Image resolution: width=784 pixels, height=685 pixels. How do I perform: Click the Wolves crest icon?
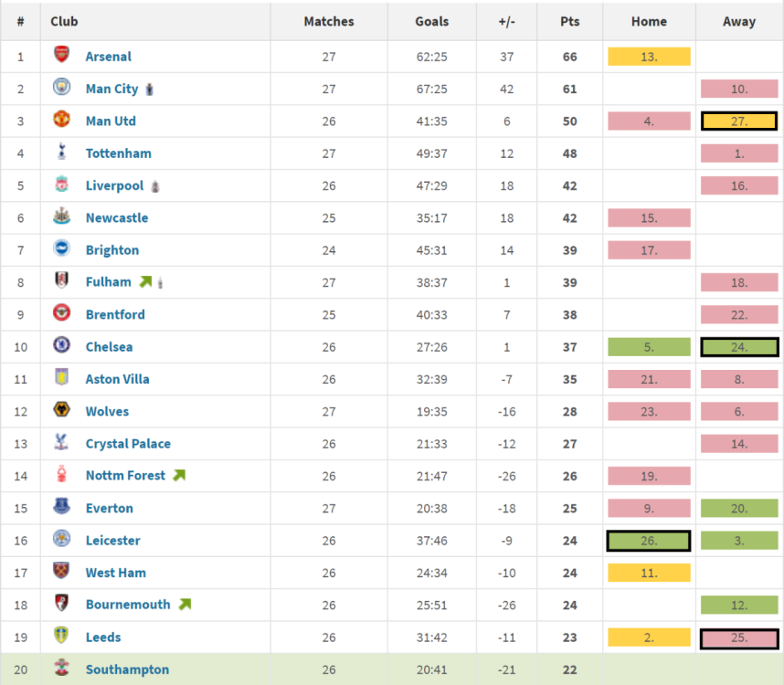coord(61,411)
